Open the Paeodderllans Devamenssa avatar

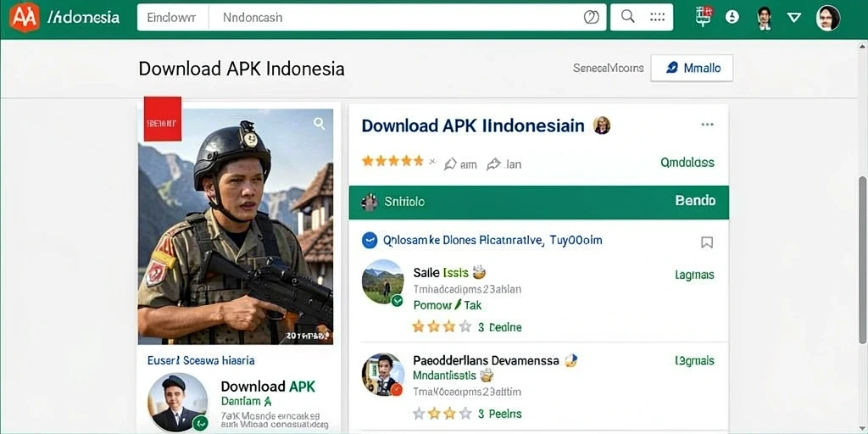click(x=382, y=374)
